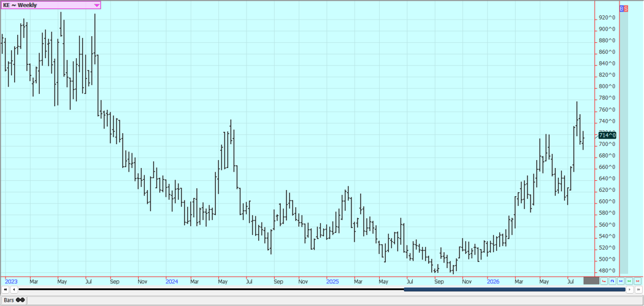Screen dimensions: 644x306
Task: Click the 860^0 price axis label
Action: click(x=607, y=52)
